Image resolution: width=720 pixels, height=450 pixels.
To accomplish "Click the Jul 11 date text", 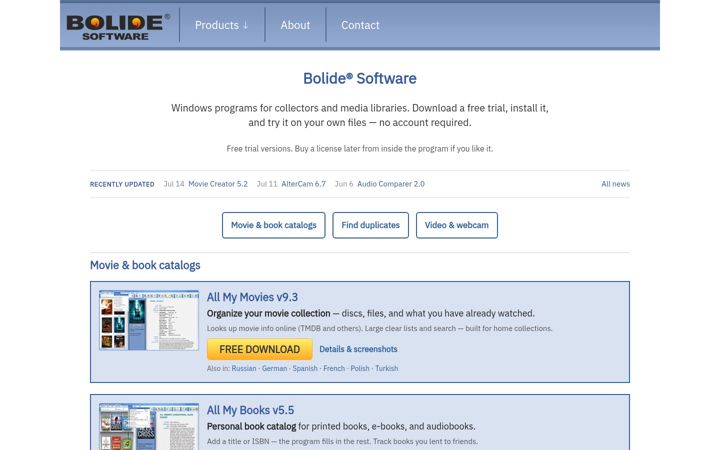I will (267, 184).
